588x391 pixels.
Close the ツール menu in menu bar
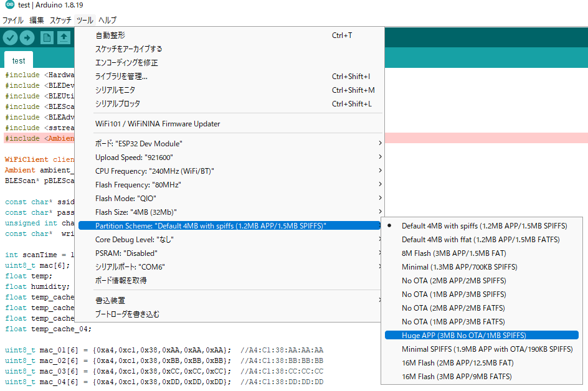pyautogui.click(x=85, y=21)
